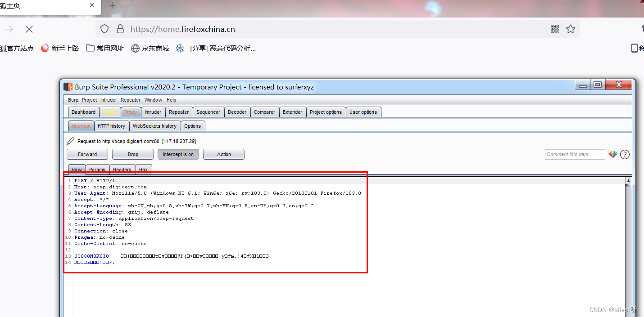The width and height of the screenshot is (644, 317).
Task: Click the Content-Length: 83 line
Action: coord(103,225)
